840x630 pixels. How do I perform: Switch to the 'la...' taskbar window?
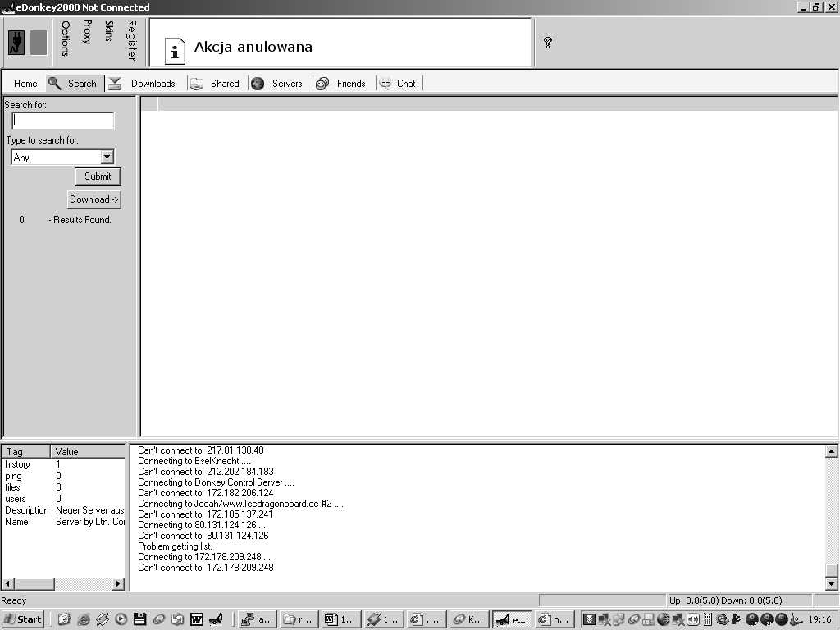[257, 619]
